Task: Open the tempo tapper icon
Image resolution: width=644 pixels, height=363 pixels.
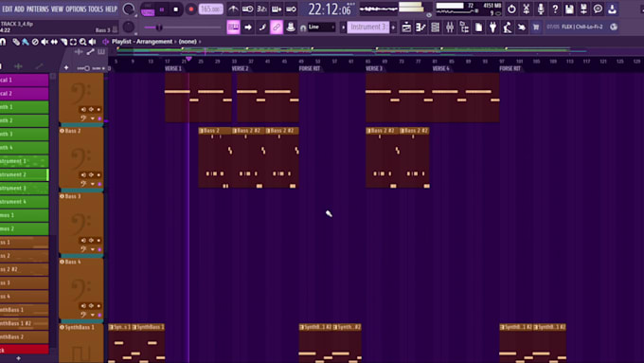Action: [508, 27]
